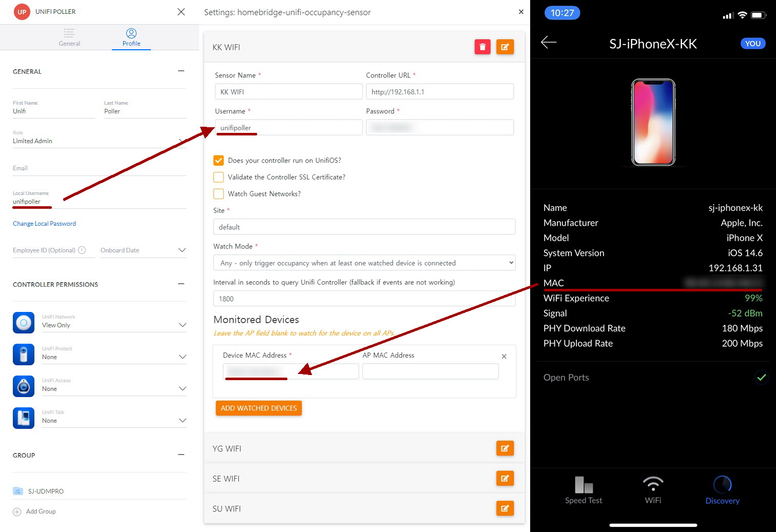
Task: Click the UniFi Network app icon
Action: pyautogui.click(x=24, y=323)
